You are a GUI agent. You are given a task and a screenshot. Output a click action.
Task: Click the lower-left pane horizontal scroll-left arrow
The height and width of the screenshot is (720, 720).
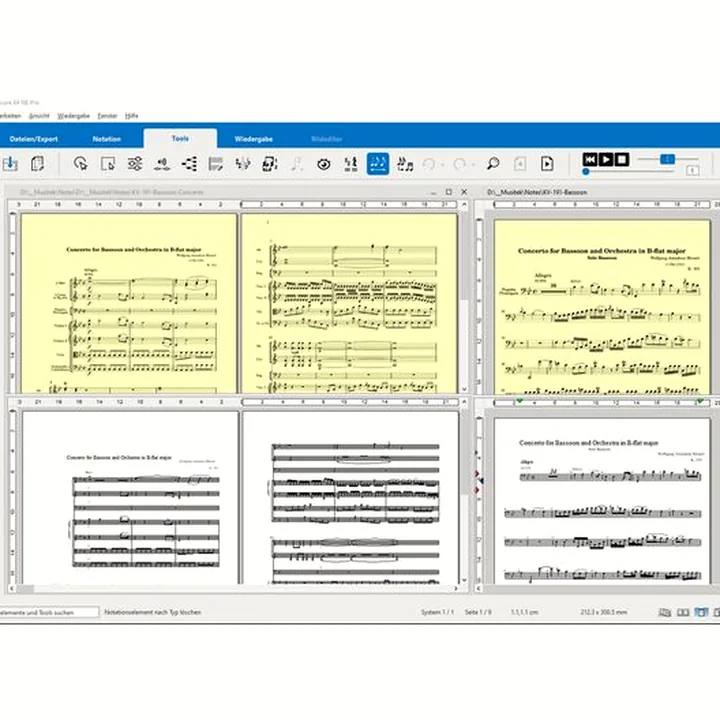coord(12,588)
